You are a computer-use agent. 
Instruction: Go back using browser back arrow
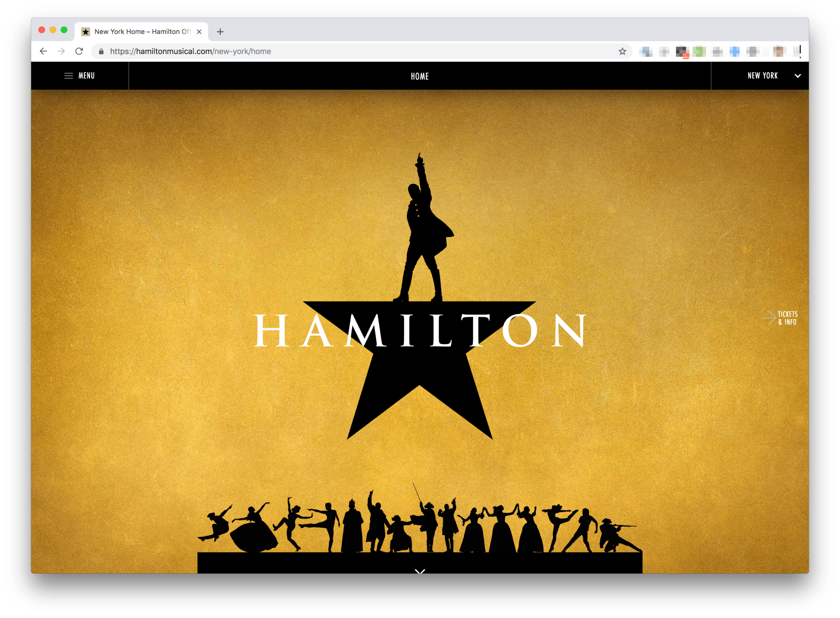point(43,51)
